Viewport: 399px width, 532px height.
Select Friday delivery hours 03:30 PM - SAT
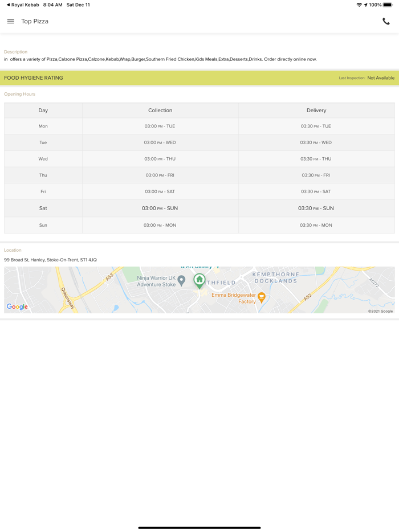pyautogui.click(x=316, y=191)
